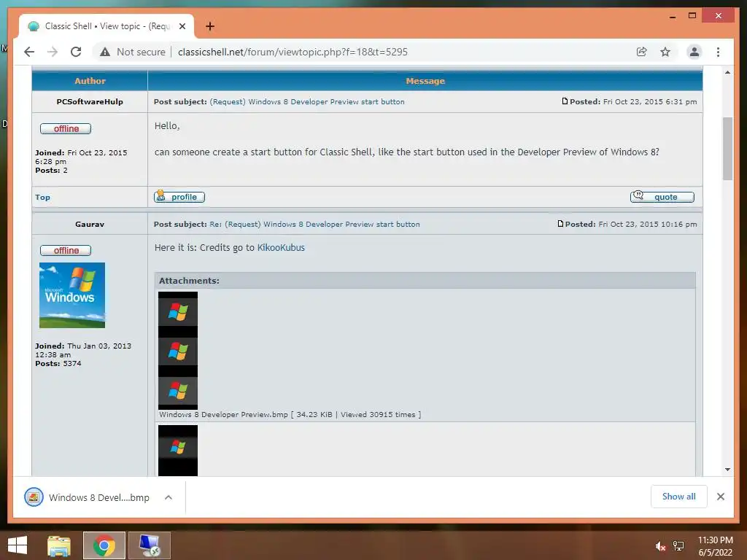747x560 pixels.
Task: Select the Classic Shell View topic tab
Action: coord(107,26)
